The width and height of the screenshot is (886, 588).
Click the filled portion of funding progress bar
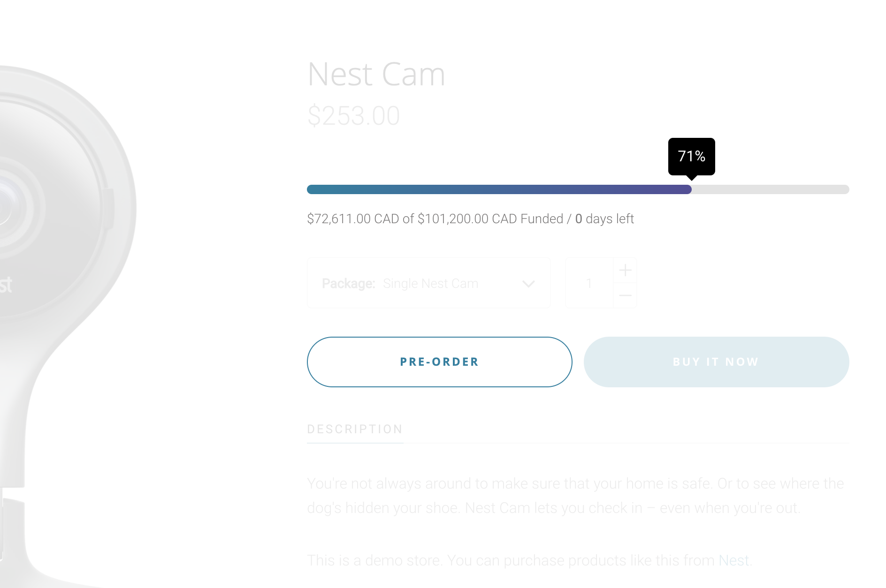[499, 189]
